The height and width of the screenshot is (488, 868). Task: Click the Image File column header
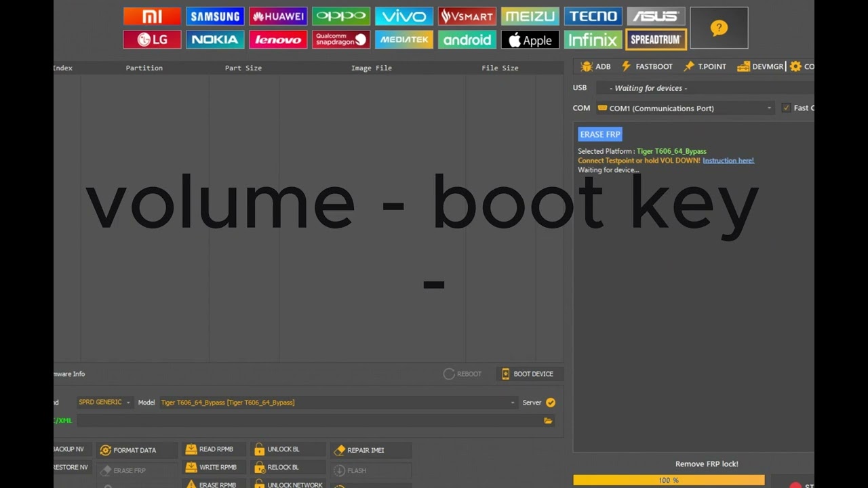pyautogui.click(x=372, y=68)
